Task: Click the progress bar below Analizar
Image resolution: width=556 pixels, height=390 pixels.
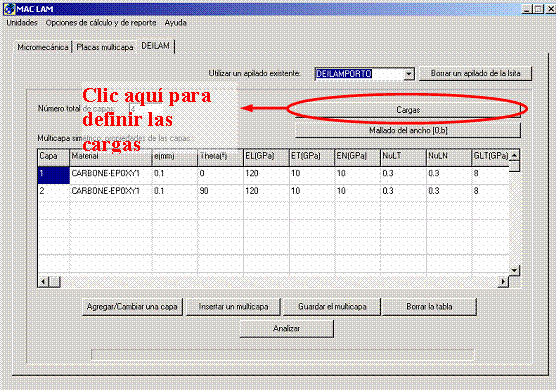Action: 283,355
